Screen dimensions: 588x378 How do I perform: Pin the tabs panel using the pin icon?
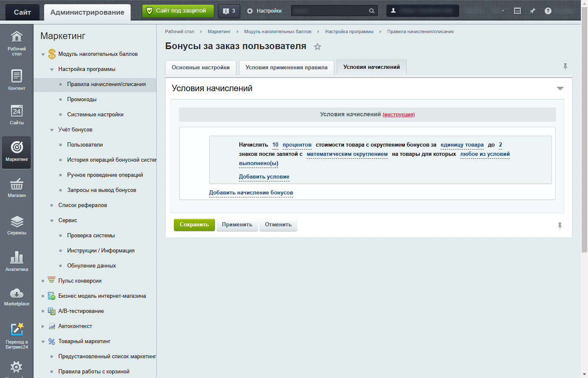pos(565,66)
